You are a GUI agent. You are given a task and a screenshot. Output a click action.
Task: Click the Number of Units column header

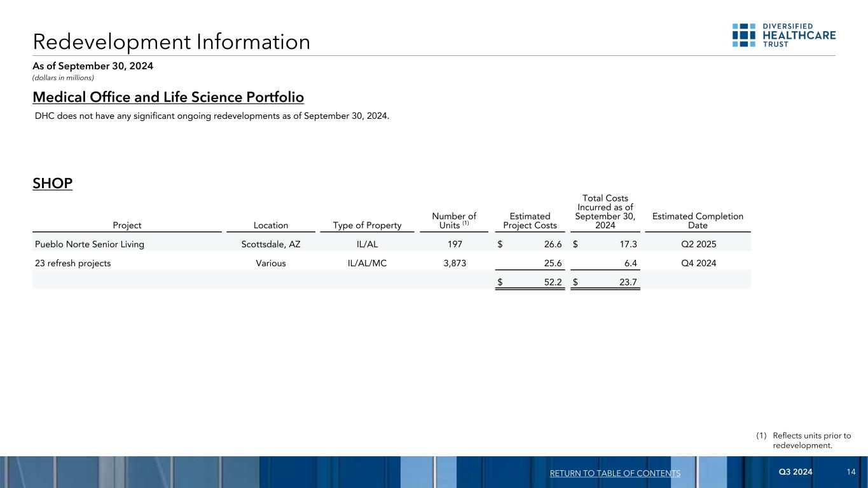pos(454,220)
